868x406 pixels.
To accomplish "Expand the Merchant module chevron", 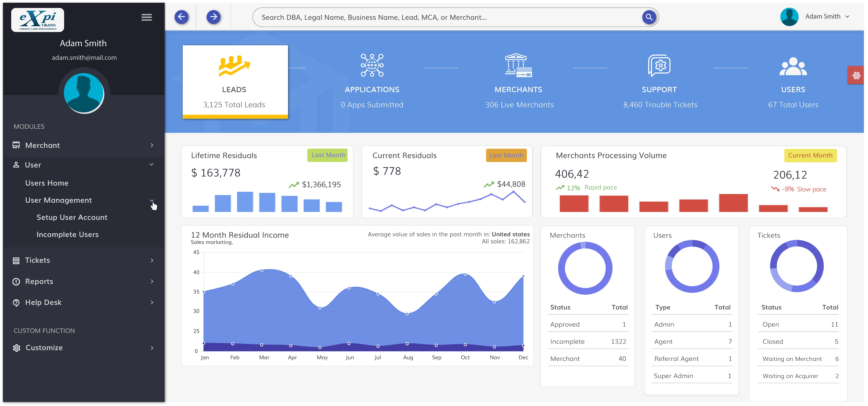I will coord(152,145).
